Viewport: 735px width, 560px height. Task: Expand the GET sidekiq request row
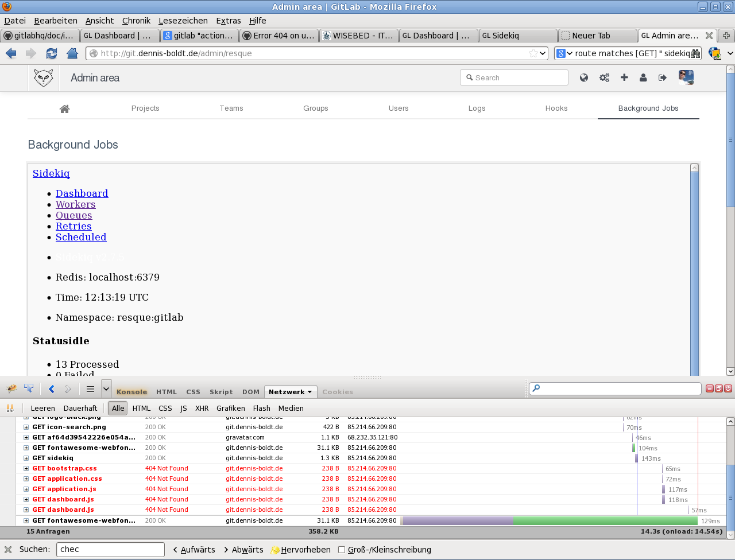click(x=26, y=458)
